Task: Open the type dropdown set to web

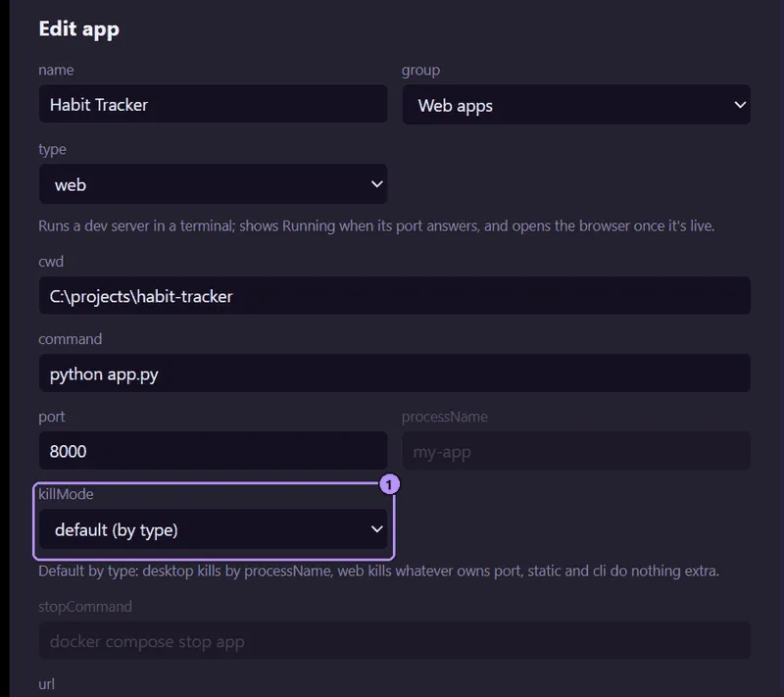Action: point(213,184)
